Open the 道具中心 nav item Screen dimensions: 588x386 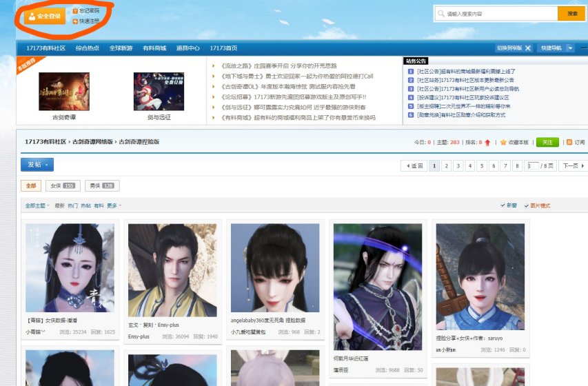pyautogui.click(x=188, y=48)
